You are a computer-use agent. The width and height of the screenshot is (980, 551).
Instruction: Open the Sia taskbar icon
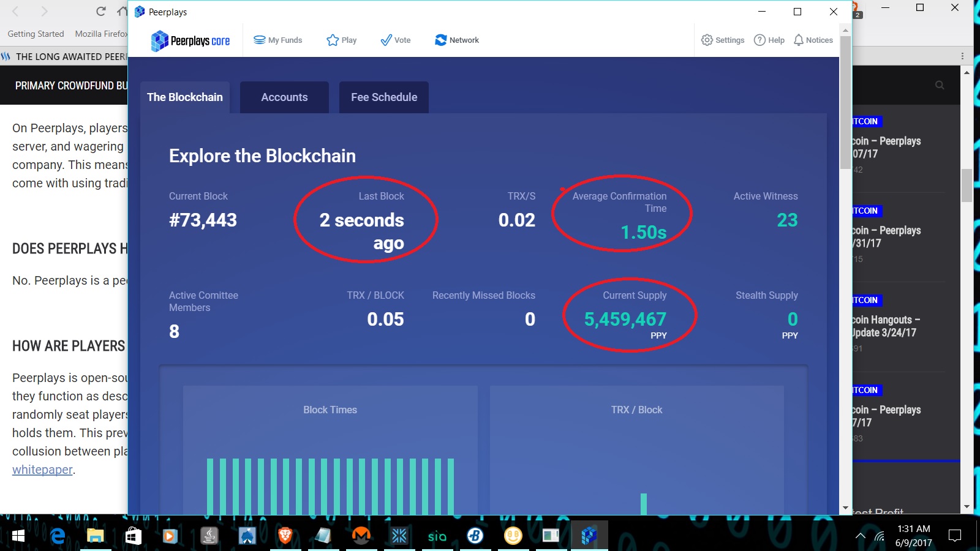coord(437,536)
